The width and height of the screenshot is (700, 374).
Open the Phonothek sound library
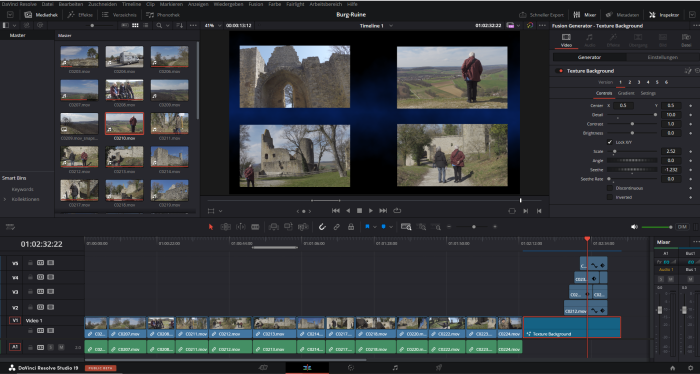[x=163, y=15]
